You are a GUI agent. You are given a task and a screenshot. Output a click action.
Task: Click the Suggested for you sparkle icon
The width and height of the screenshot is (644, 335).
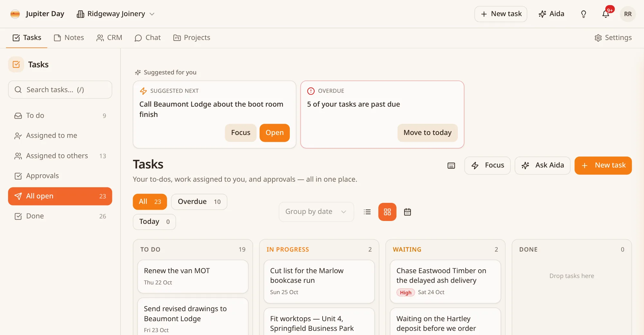coord(138,72)
